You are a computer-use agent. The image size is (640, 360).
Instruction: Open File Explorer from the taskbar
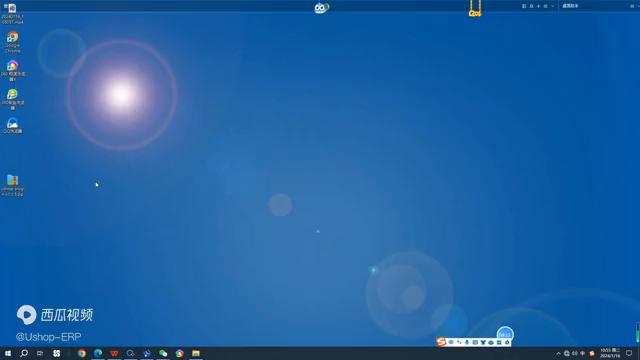pos(196,353)
